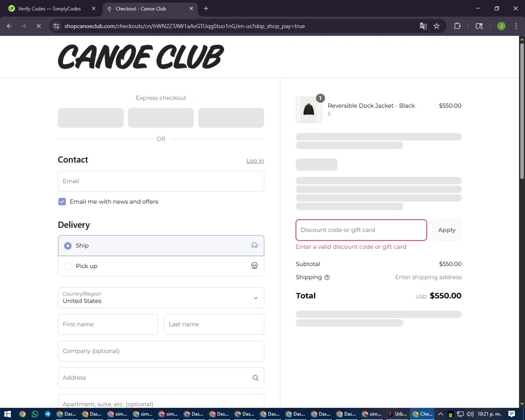Focus the First name field
Image resolution: width=525 pixels, height=420 pixels.
(x=108, y=324)
